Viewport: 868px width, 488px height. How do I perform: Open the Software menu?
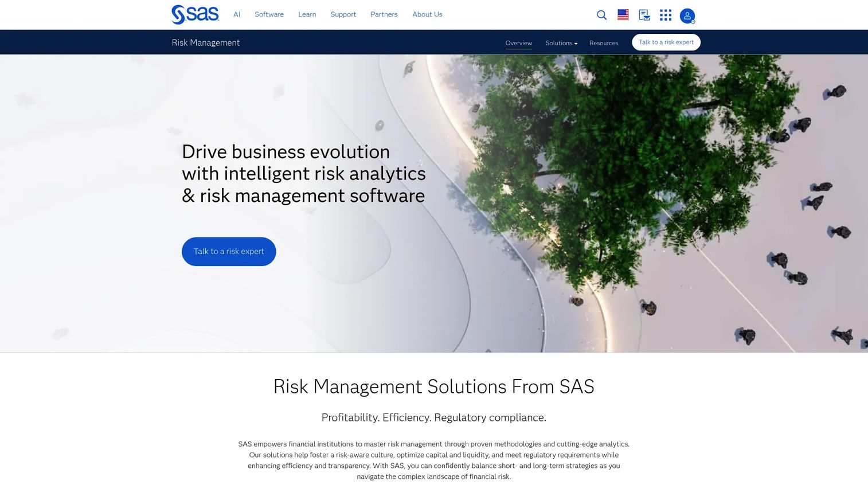269,14
